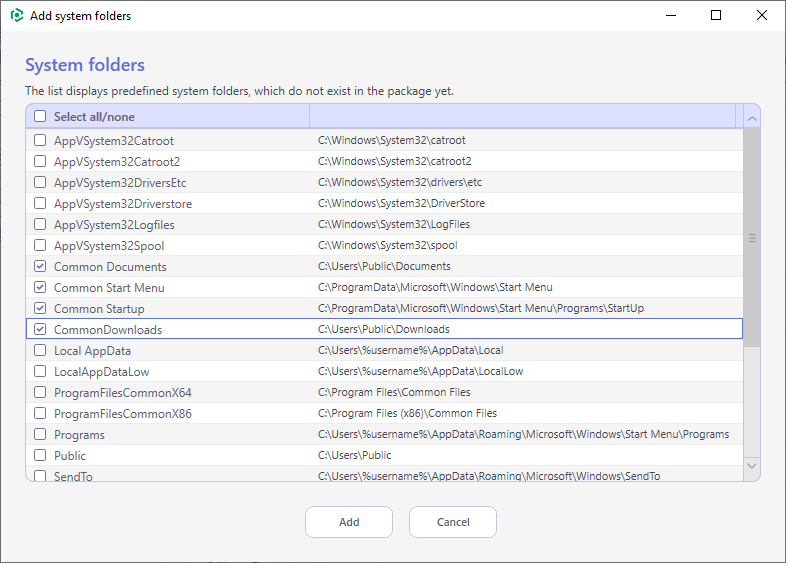
Task: Check the AppVSystem32Logfiles checkbox
Action: (x=40, y=224)
